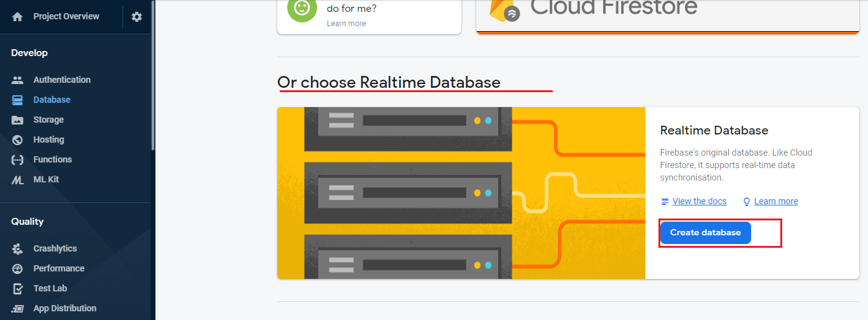
Task: Click Learn more under 'do for me?'
Action: coord(346,24)
